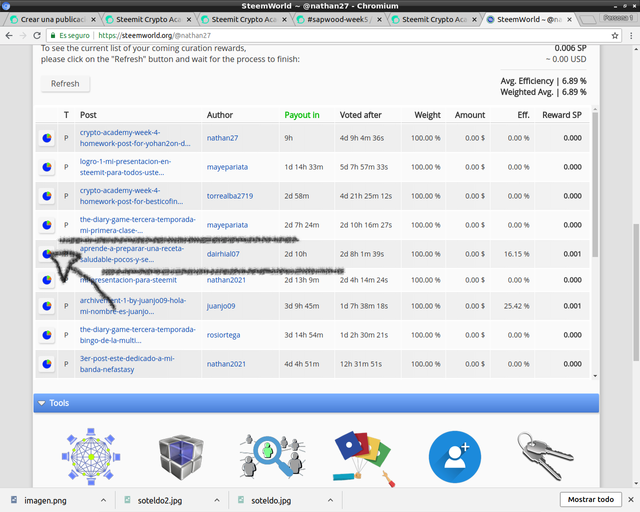Open options arrow for imagen.png download

[103, 500]
